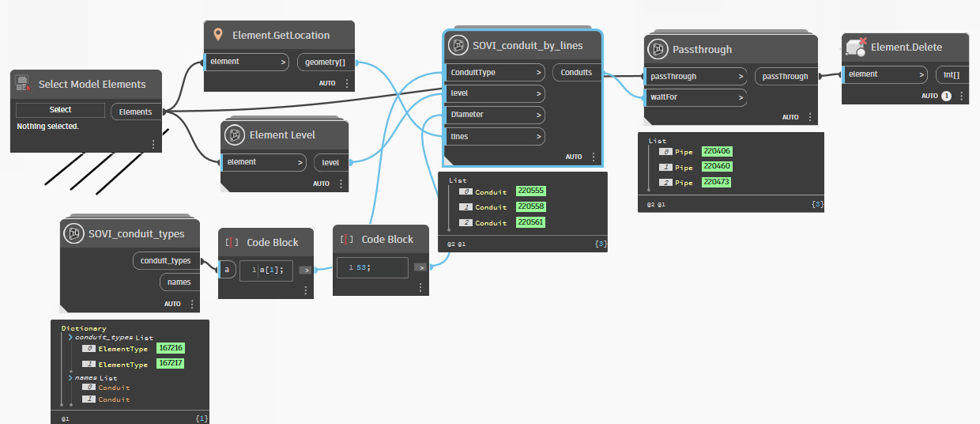Screen dimensions: 980x424
Task: Click Conduit ID 220555 link
Action: (531, 191)
